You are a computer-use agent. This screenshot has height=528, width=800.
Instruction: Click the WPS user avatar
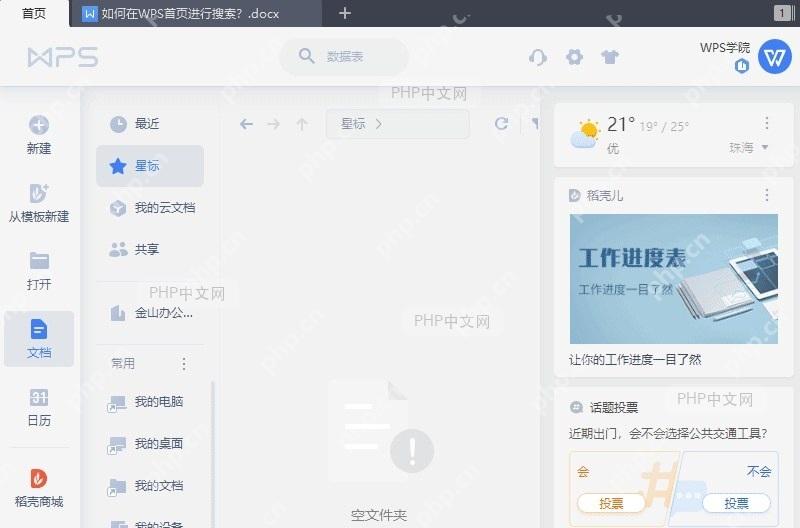click(775, 57)
